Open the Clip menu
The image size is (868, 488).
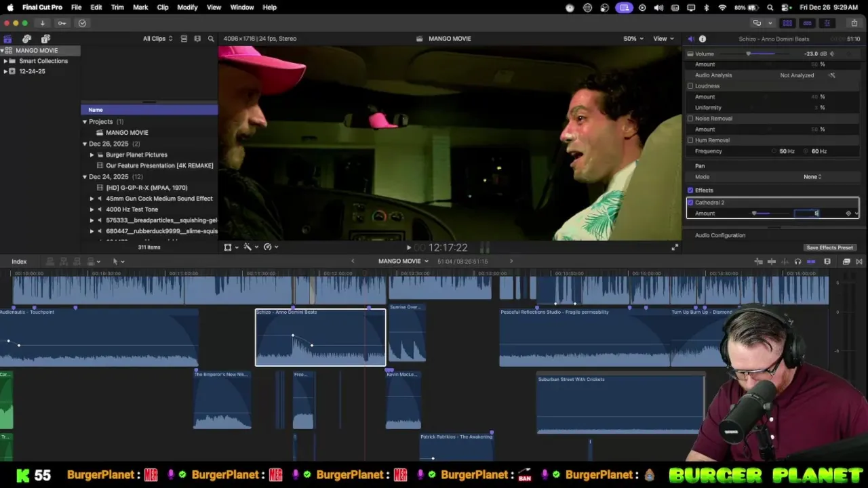click(163, 7)
